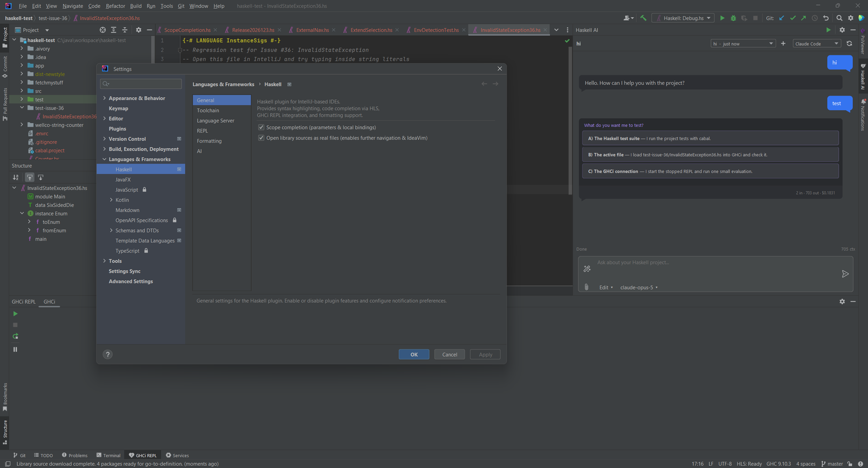Click Expand All in Project panel
This screenshot has width=868, height=468.
(x=113, y=30)
